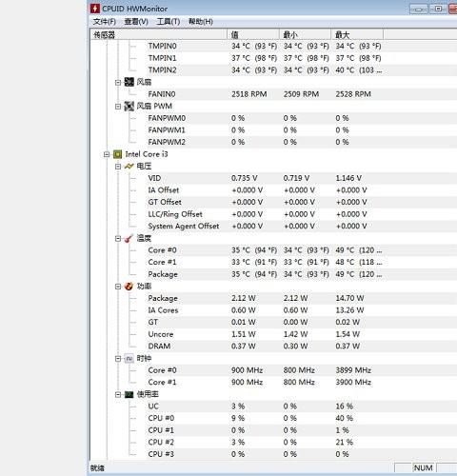This screenshot has width=457, height=476.
Task: Click the 3900 MHz max clock value
Action: pos(353,382)
